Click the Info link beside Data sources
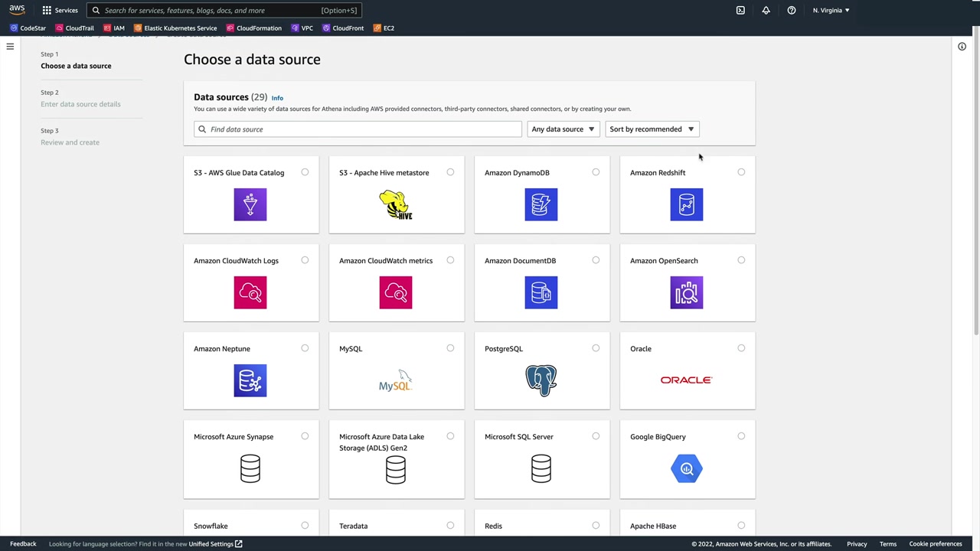Screen dimensions: 980x551 click(277, 98)
